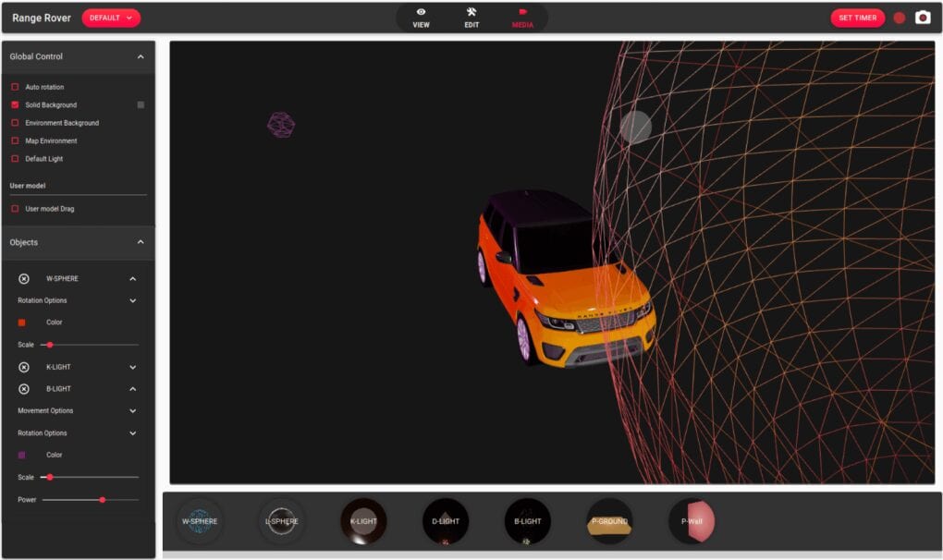The height and width of the screenshot is (560, 943).
Task: Click the eye icon above VIEW
Action: [421, 12]
